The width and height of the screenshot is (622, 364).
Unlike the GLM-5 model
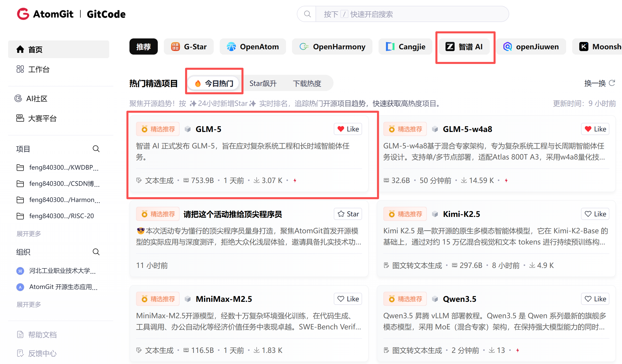348,129
